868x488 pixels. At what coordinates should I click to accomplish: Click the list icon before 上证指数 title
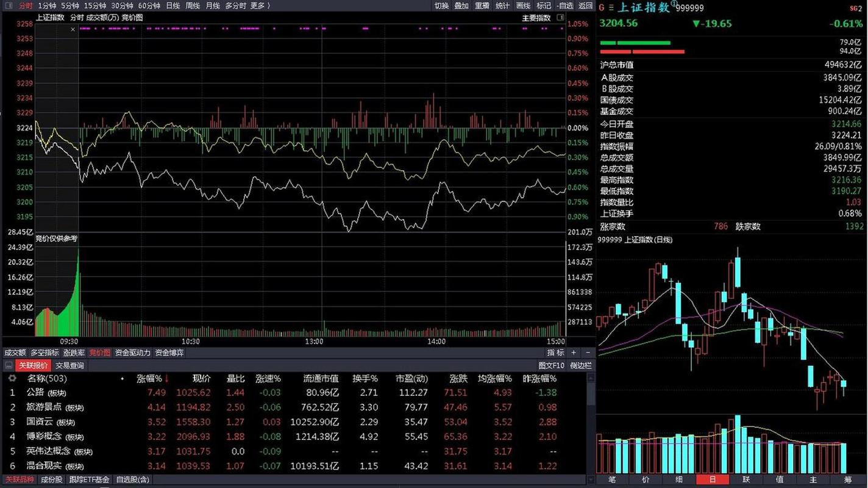610,7
